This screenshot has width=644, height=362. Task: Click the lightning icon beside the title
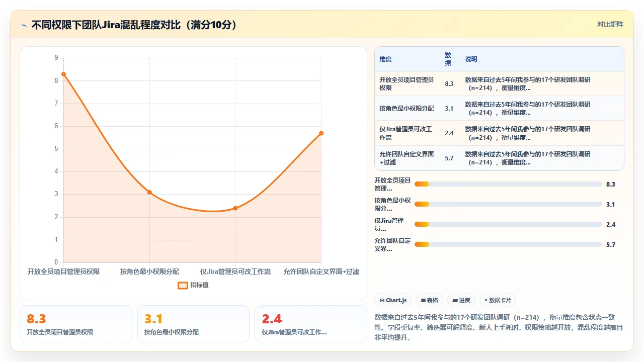[x=24, y=25]
